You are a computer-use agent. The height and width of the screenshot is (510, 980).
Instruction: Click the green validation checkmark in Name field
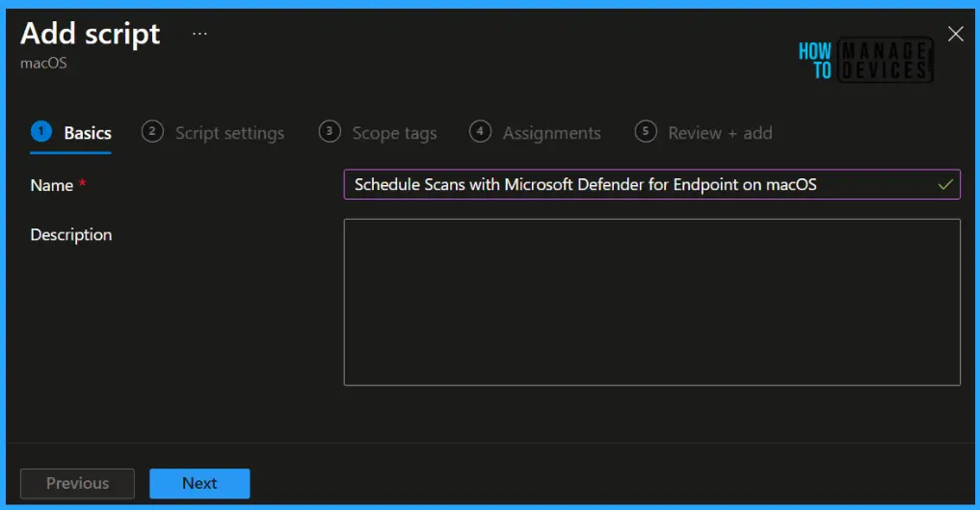[945, 184]
